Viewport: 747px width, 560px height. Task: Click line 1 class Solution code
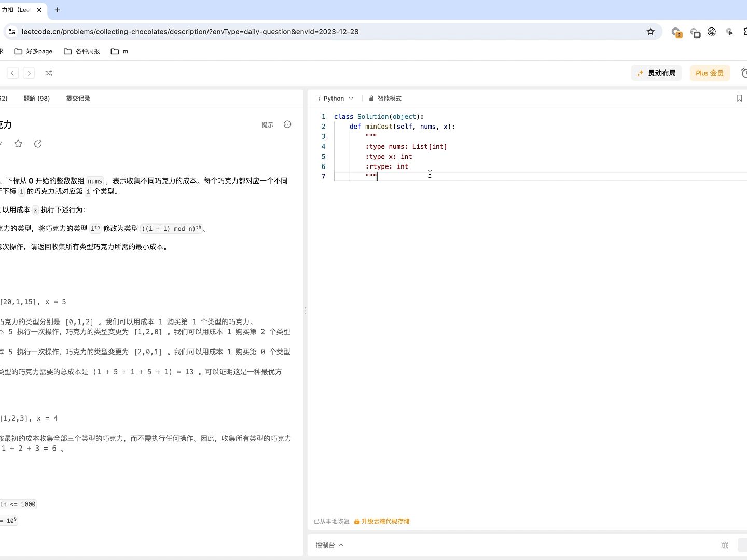coord(379,117)
